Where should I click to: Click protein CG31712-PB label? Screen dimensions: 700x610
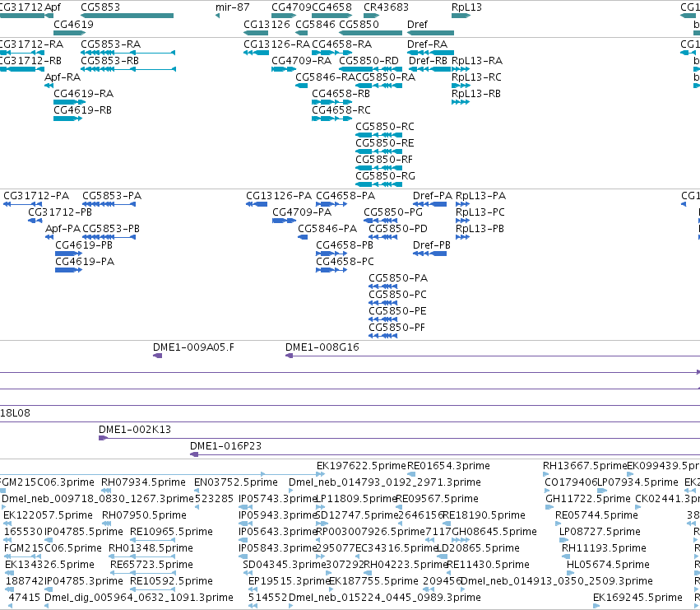coord(60,212)
